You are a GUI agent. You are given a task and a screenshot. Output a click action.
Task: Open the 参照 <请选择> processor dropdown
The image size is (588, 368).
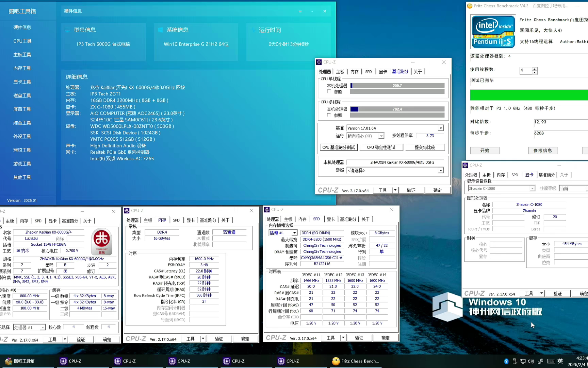click(441, 170)
